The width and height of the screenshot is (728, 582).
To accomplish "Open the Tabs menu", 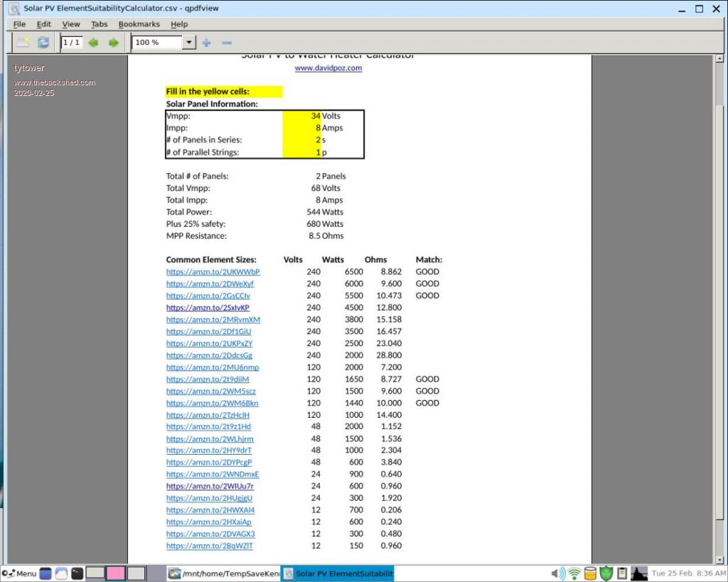I will 100,24.
